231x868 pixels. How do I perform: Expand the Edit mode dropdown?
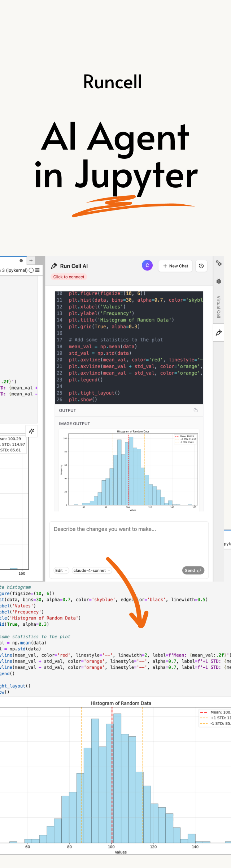click(61, 570)
